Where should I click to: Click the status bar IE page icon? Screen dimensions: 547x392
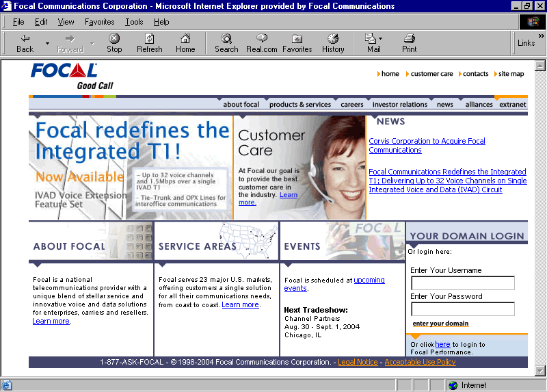click(6, 385)
